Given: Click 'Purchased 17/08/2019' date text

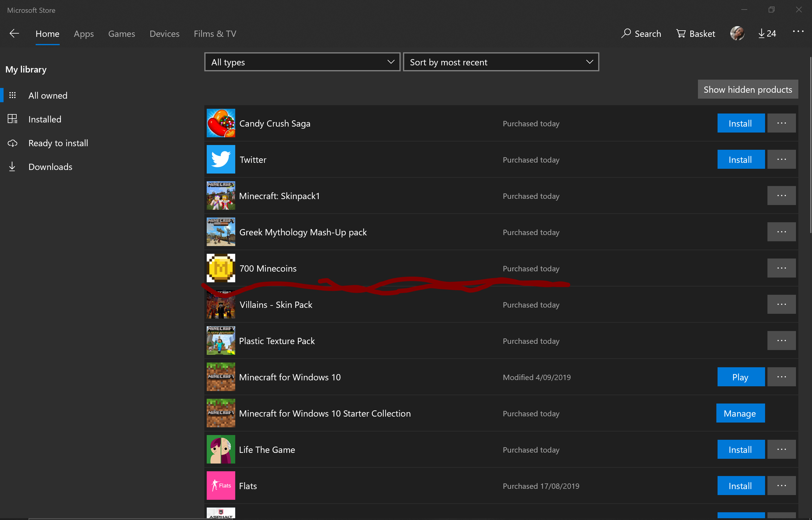Looking at the screenshot, I should click(x=541, y=486).
